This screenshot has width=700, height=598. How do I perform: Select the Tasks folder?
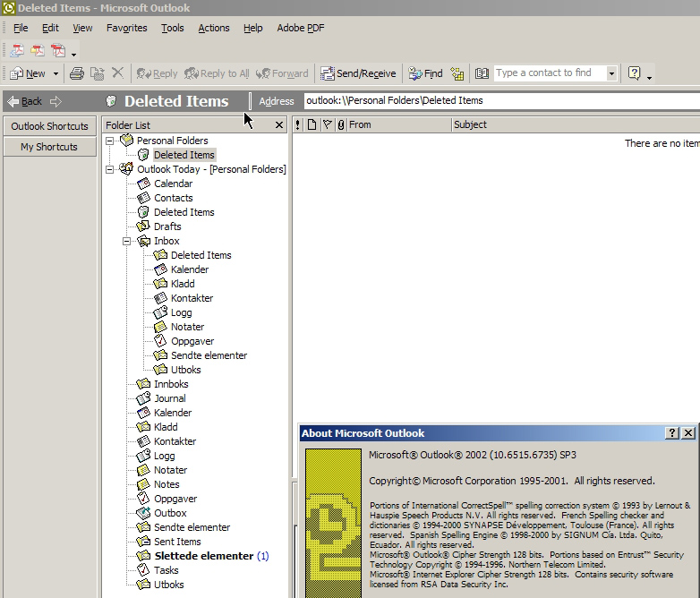pyautogui.click(x=166, y=570)
